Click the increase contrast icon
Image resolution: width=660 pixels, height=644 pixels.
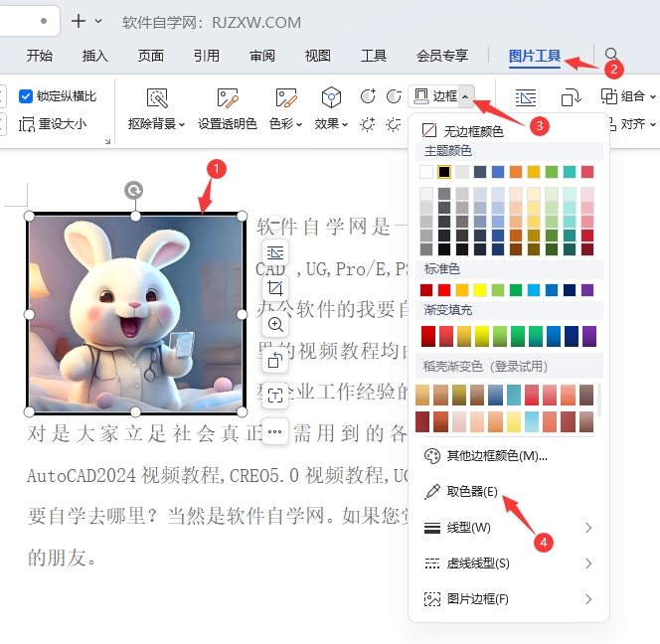(x=368, y=96)
